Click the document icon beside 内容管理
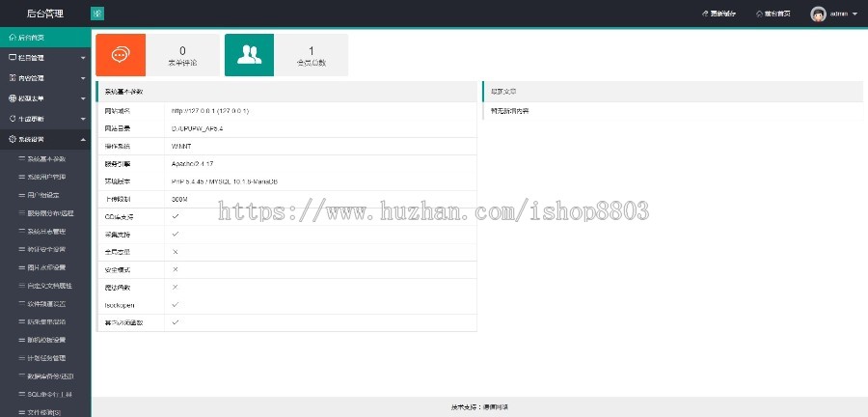The image size is (868, 417). (13, 78)
